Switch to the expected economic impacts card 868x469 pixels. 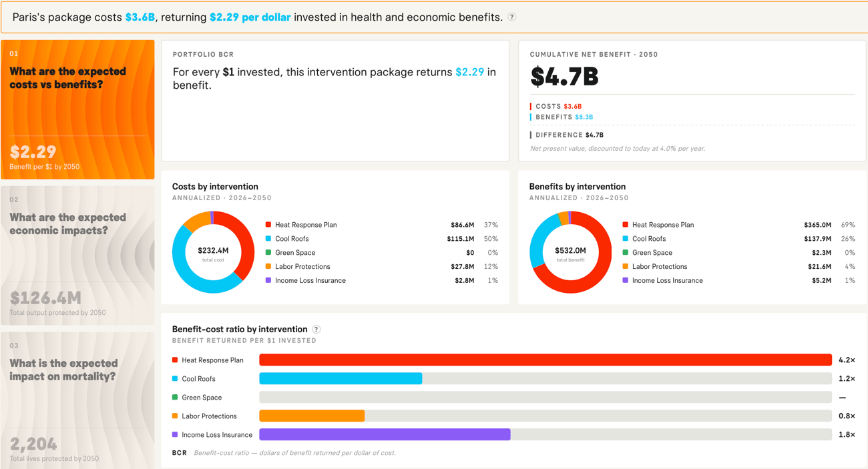coord(77,256)
